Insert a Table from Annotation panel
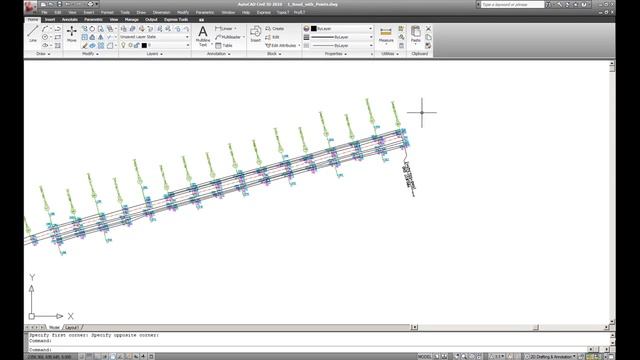The width and height of the screenshot is (640, 360). click(x=224, y=46)
